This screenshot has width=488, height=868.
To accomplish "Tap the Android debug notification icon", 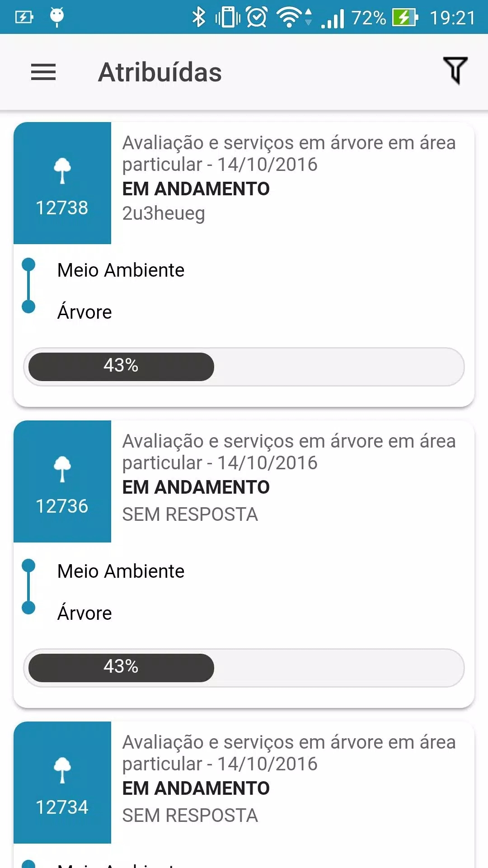I will pyautogui.click(x=57, y=18).
